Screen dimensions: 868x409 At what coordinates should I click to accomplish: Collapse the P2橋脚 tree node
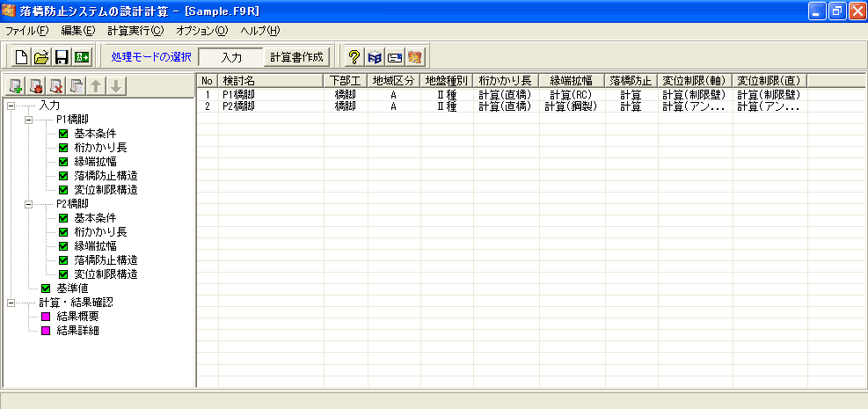(29, 204)
